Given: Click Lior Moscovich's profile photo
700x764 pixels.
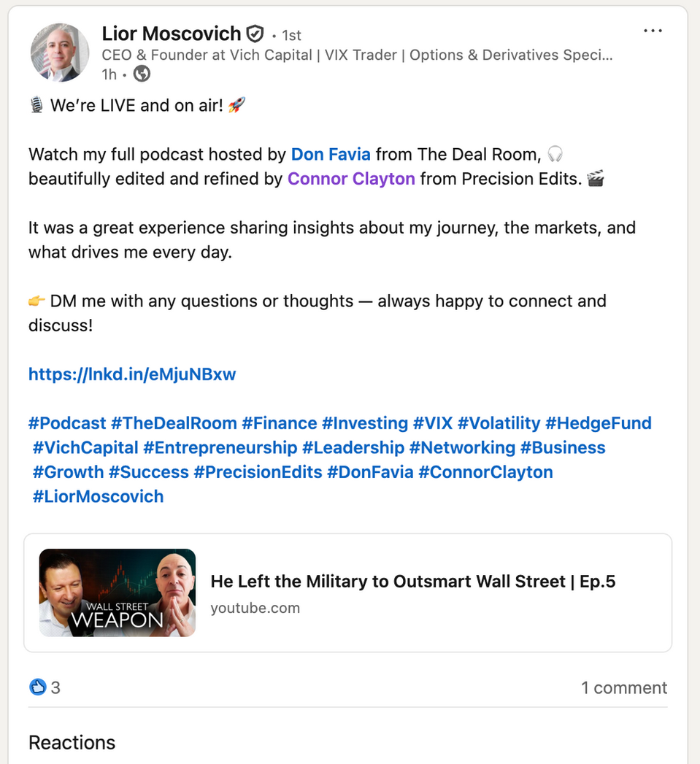Looking at the screenshot, I should [x=59, y=52].
